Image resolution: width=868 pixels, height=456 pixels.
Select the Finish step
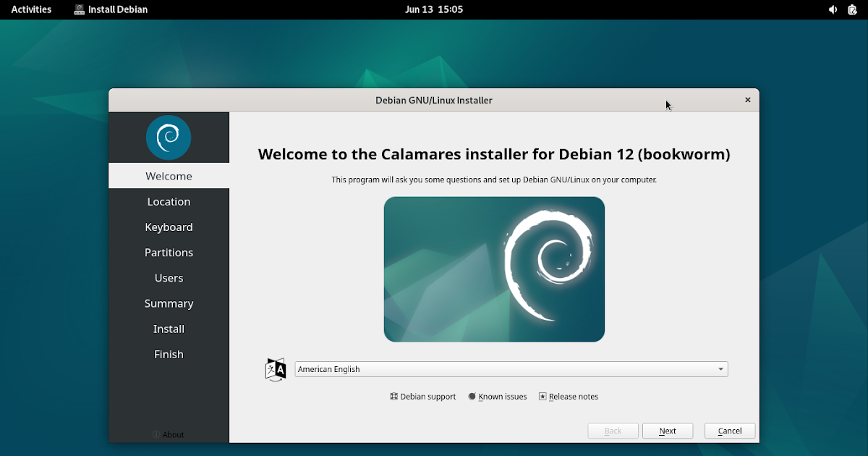tap(169, 353)
